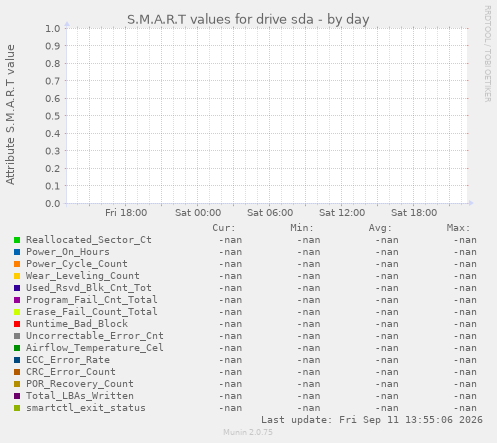The height and width of the screenshot is (443, 497).
Task: Click the Last update timestamp text
Action: coord(372,420)
